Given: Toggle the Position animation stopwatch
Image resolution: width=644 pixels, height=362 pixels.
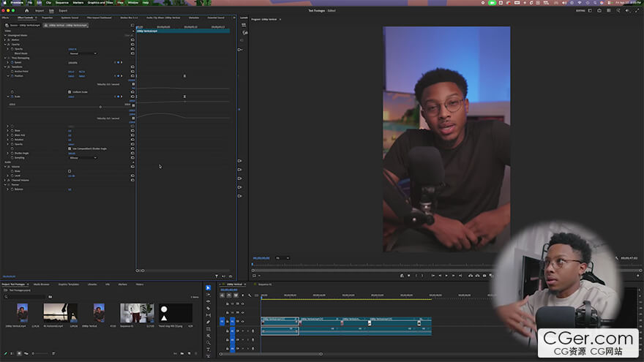Looking at the screenshot, I should pos(12,76).
